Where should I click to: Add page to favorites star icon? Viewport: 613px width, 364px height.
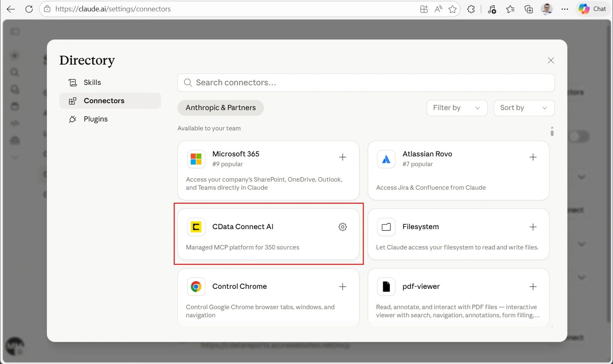tap(452, 9)
